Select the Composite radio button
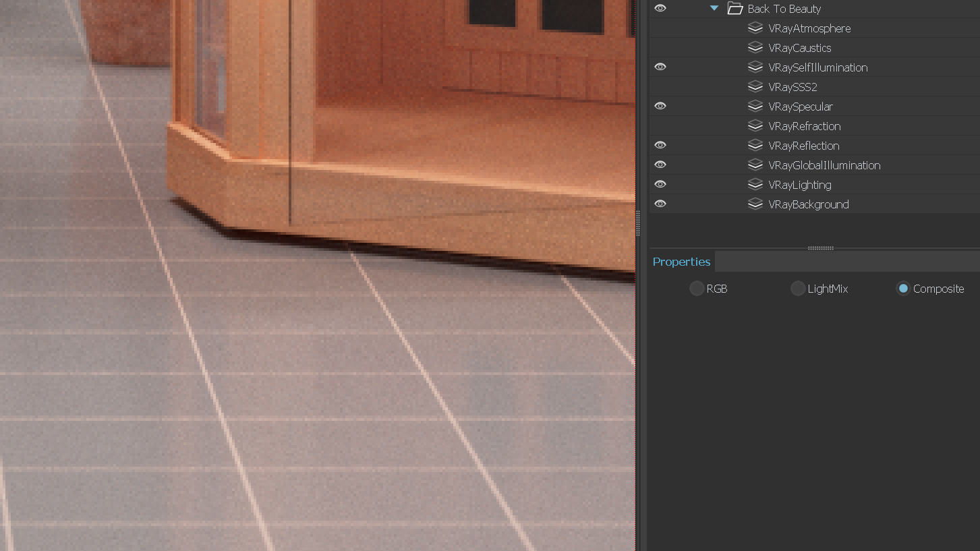Screen dimensions: 980x551 click(903, 289)
